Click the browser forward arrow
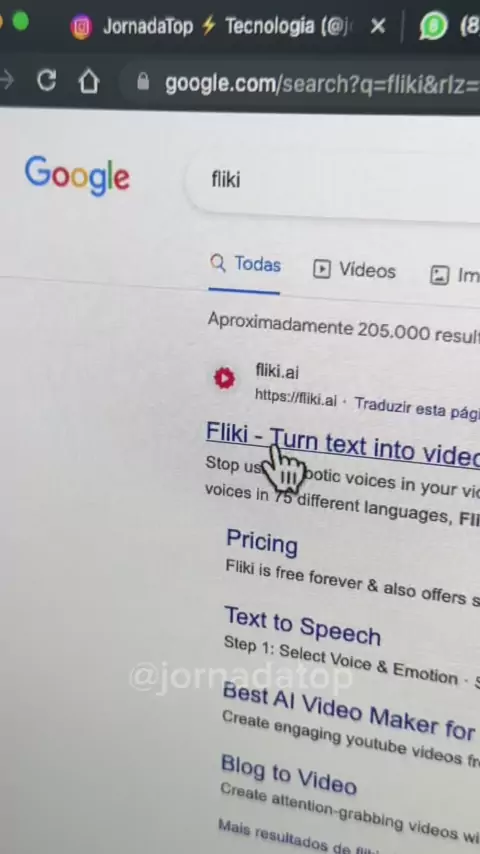This screenshot has height=854, width=480. tap(7, 81)
